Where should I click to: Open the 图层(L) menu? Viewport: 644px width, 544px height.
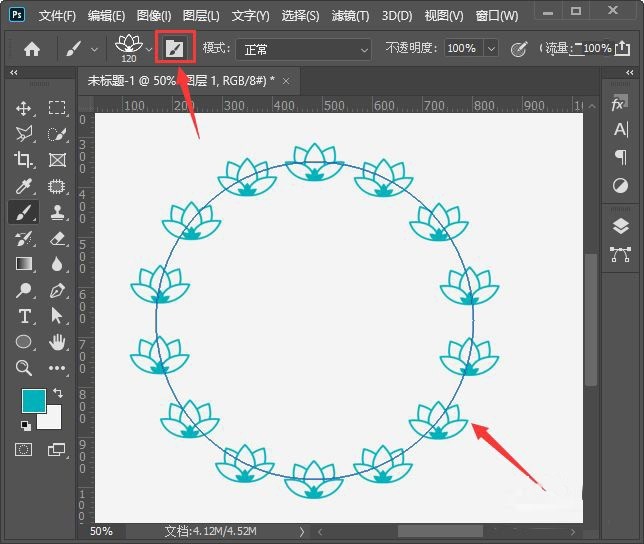pos(202,16)
